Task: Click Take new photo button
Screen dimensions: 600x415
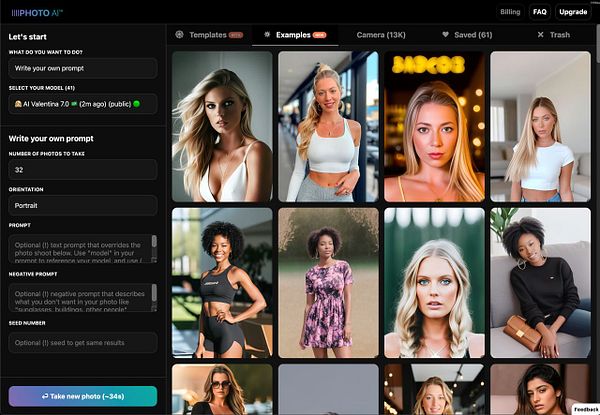Action: click(x=83, y=396)
